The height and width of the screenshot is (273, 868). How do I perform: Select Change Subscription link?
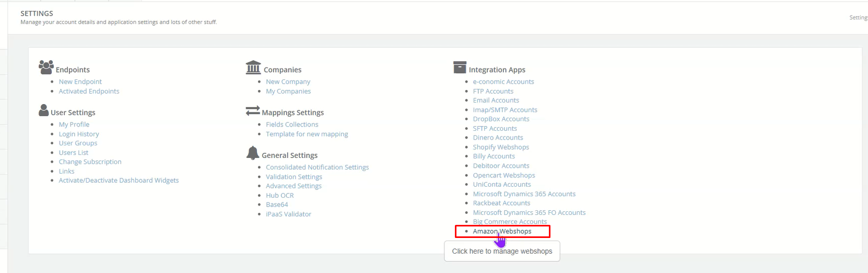coord(90,162)
